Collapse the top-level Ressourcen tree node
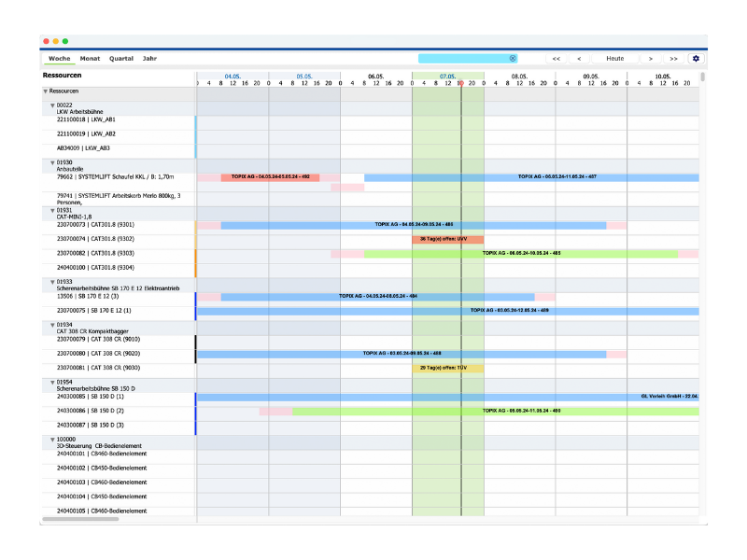The width and height of the screenshot is (747, 560). coord(46,91)
